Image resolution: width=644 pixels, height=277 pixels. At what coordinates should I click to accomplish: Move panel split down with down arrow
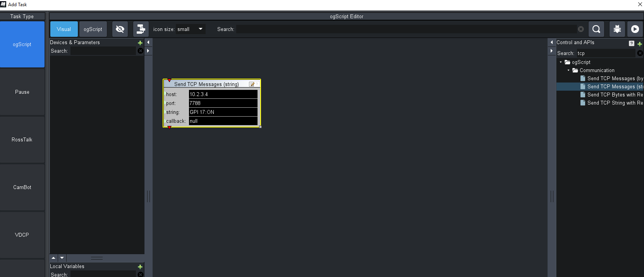(62, 258)
